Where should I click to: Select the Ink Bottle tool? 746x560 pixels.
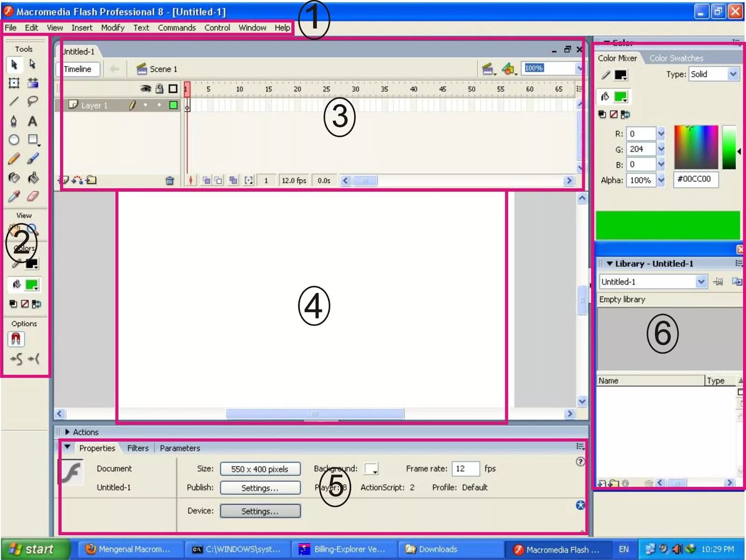coord(14,178)
